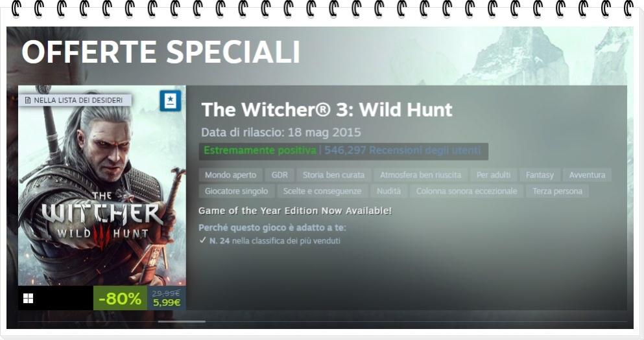The image size is (644, 340).
Task: Select the 'Atmosfera ben riuscita' tag
Action: 420,175
